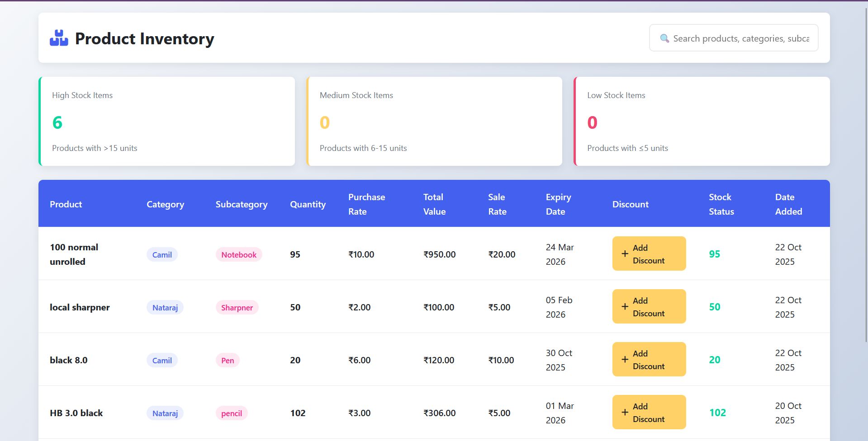Click the magnifier icon in the search bar
The height and width of the screenshot is (441, 868).
click(x=664, y=38)
